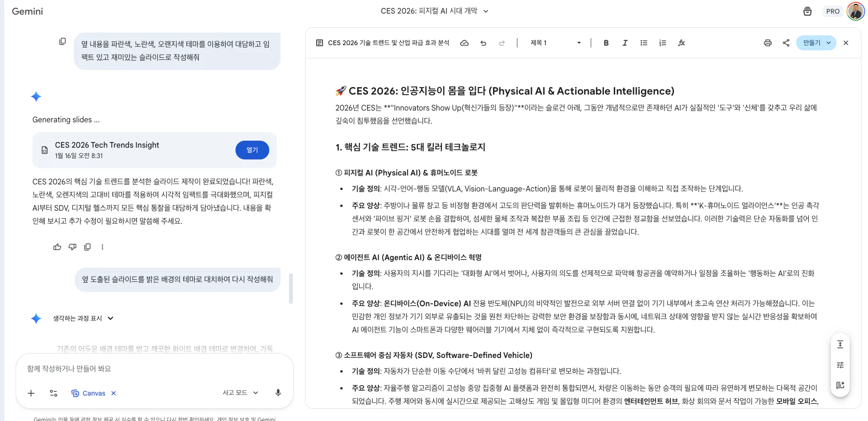Click the heading 1. 핵심 기술 트렌드
Image resolution: width=868 pixels, height=421 pixels.
pos(410,147)
